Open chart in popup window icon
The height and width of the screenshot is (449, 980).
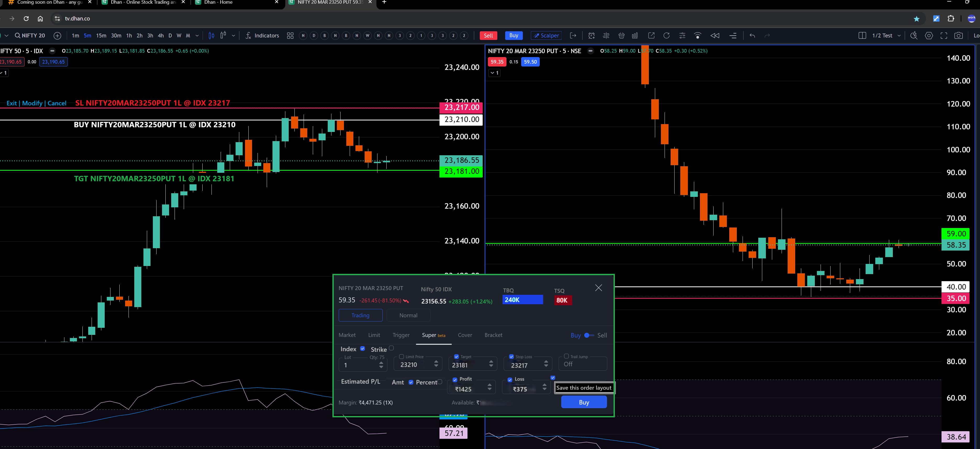(651, 35)
